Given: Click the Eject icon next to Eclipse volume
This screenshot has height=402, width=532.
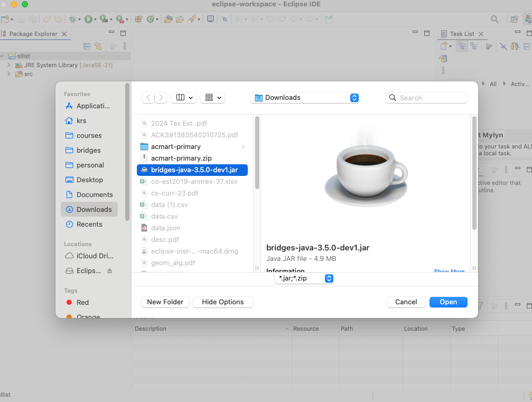Looking at the screenshot, I should (x=109, y=270).
